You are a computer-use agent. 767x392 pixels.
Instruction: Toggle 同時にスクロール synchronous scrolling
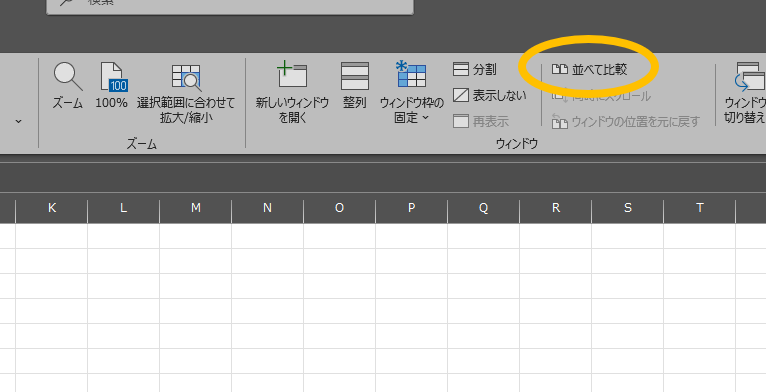pos(602,95)
